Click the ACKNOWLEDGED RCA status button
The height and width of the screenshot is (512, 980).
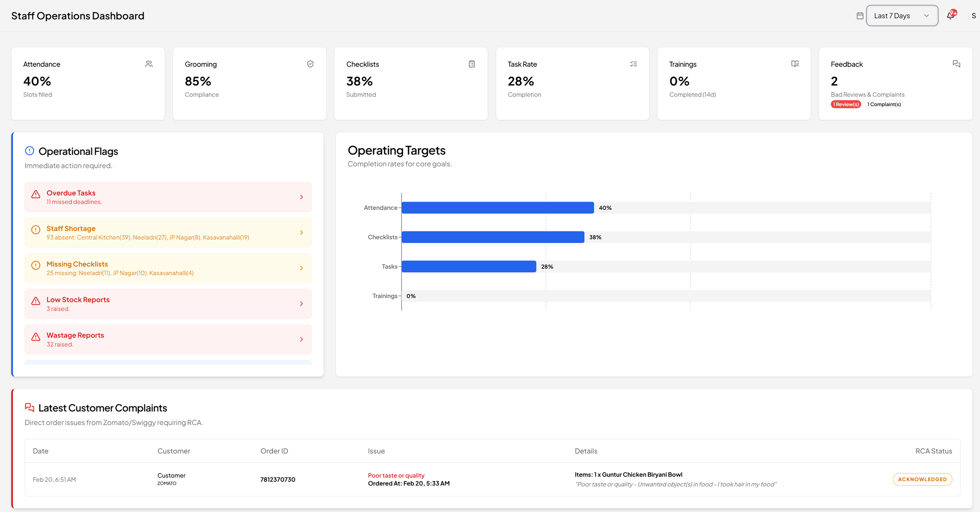[922, 479]
